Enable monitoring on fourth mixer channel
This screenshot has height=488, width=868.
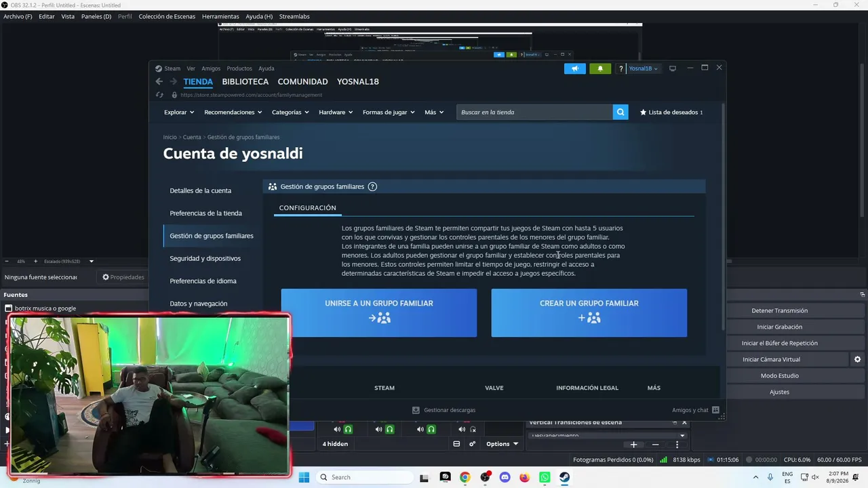point(473,429)
